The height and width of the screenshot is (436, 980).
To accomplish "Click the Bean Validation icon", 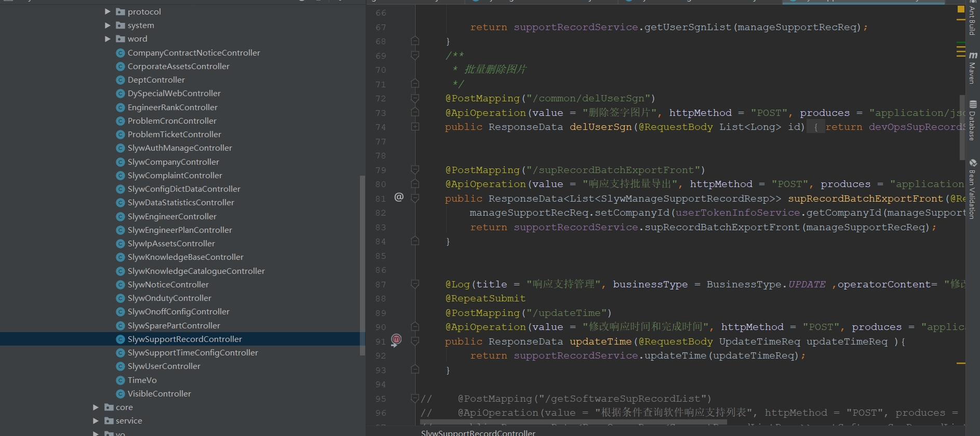I will (x=973, y=163).
